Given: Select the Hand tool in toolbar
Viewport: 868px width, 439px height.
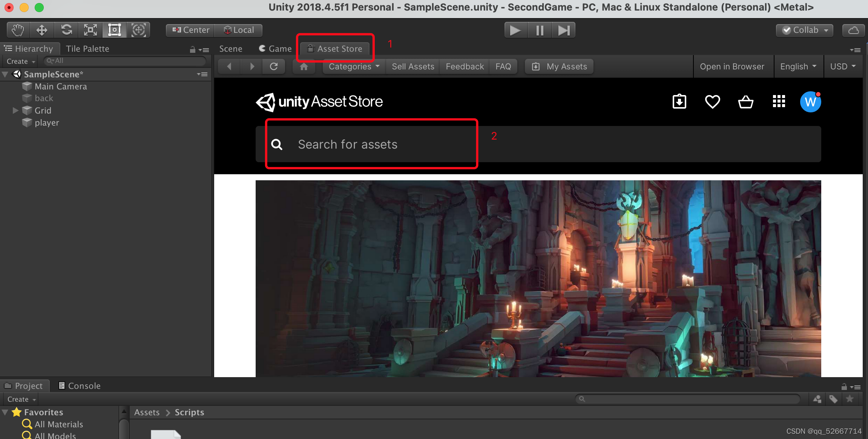Looking at the screenshot, I should click(x=17, y=30).
